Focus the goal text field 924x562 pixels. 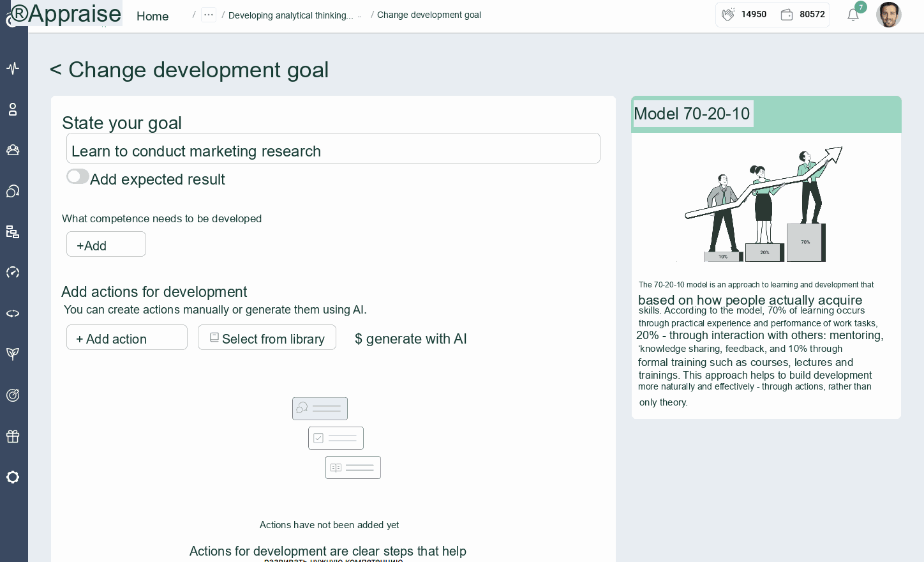333,148
